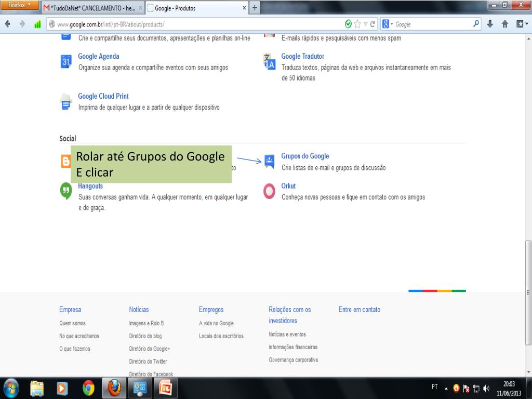Click the green checkmark site safety icon
The image size is (532, 399).
pyautogui.click(x=348, y=24)
